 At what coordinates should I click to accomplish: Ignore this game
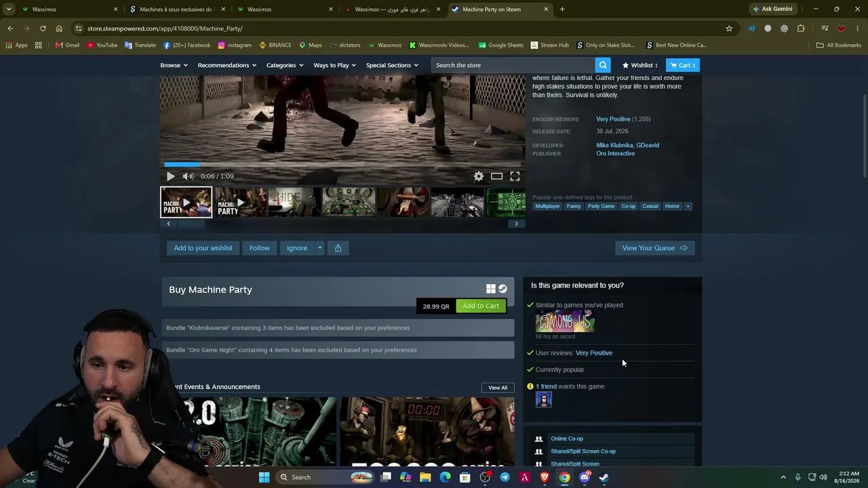click(297, 248)
